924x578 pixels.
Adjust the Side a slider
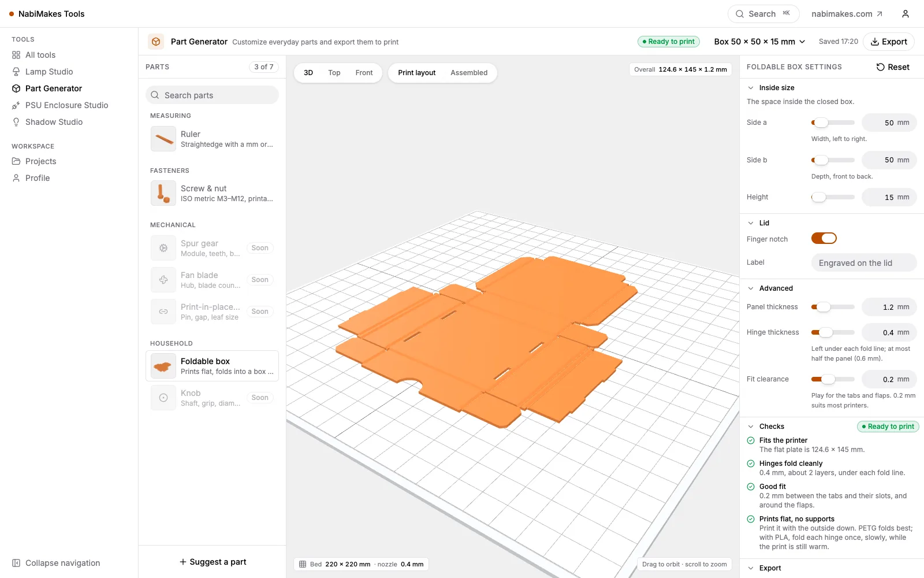[x=833, y=123]
